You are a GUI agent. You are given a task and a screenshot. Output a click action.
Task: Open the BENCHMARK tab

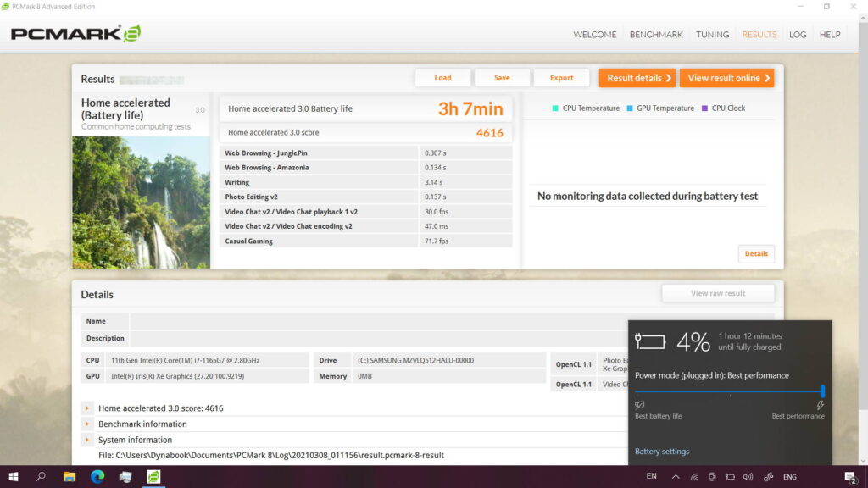[656, 34]
